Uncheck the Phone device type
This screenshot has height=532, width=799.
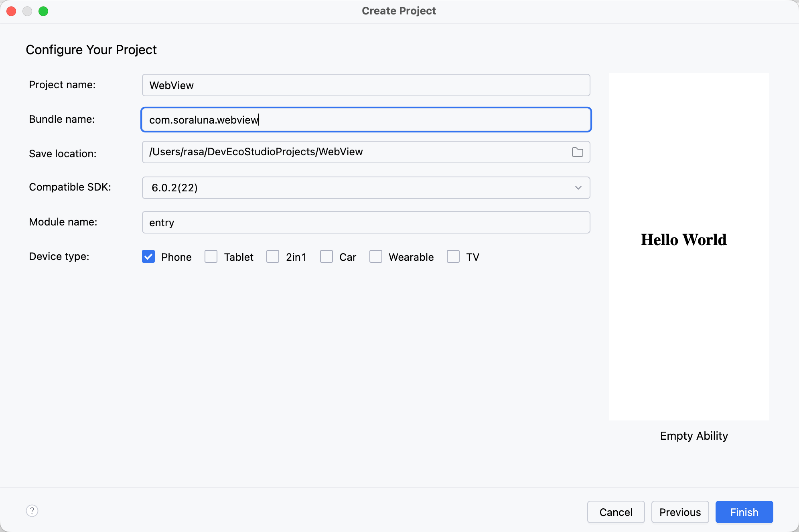click(148, 256)
